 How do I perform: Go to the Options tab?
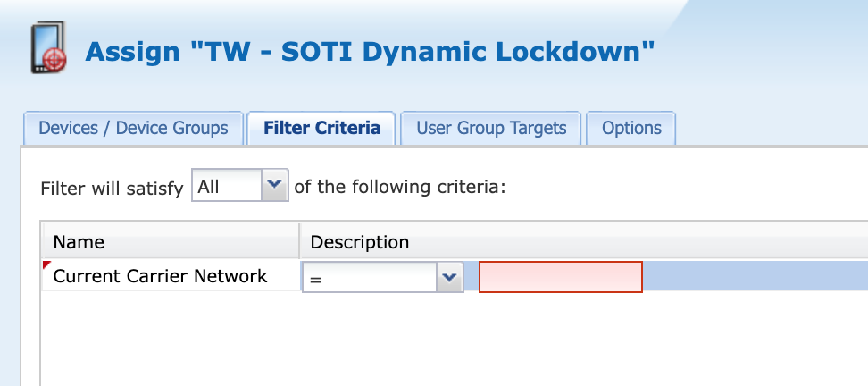[x=631, y=128]
